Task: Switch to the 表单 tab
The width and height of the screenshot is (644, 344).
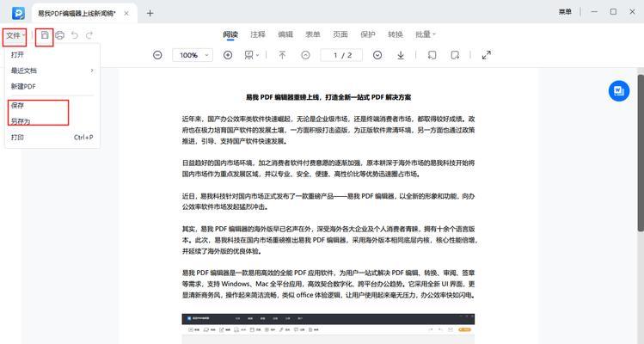Action: tap(313, 34)
